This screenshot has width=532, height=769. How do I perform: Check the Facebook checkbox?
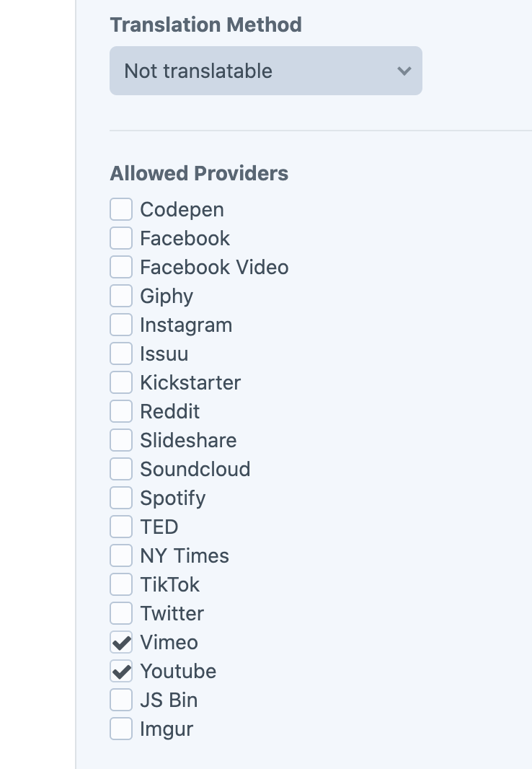(x=120, y=238)
